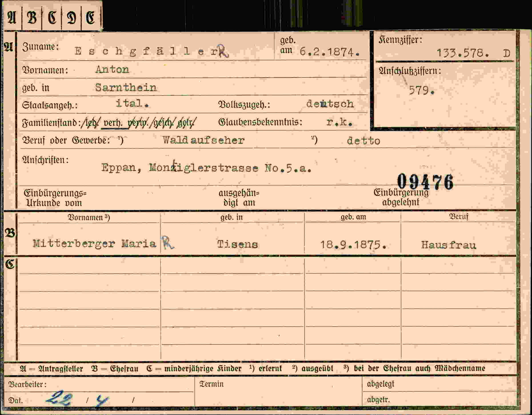Click the footnote '²) ausgeübt'
This screenshot has width=532, height=415.
[312, 368]
